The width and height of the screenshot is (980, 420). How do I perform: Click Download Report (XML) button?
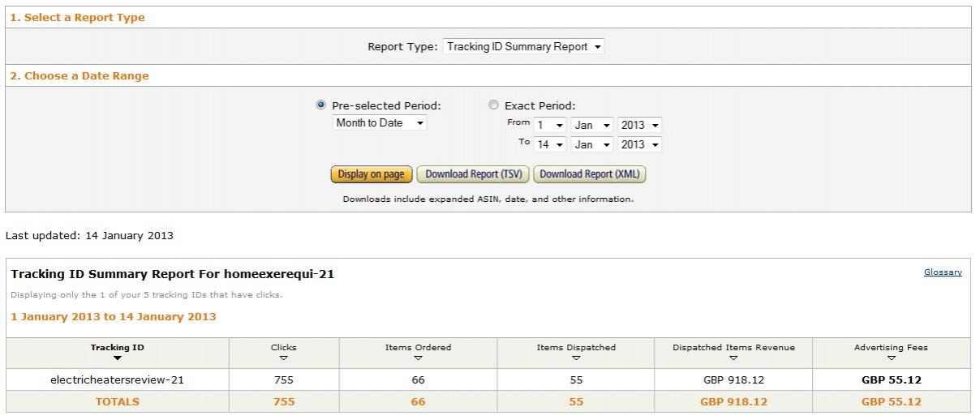pos(590,174)
